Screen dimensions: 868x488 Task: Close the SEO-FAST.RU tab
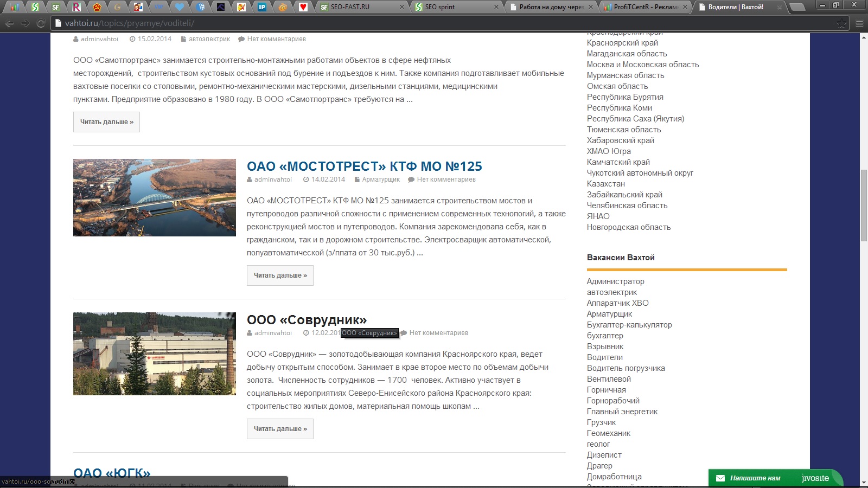(401, 7)
